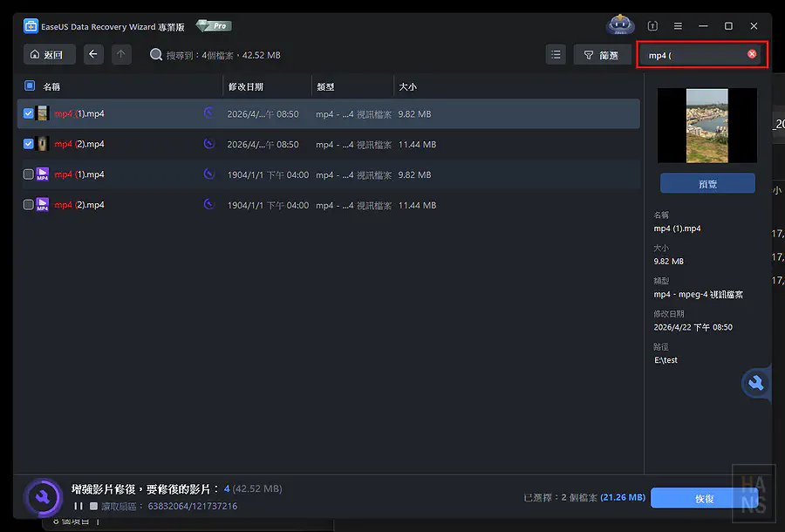This screenshot has width=785, height=532.
Task: Click the 預覽 preview button
Action: point(707,183)
